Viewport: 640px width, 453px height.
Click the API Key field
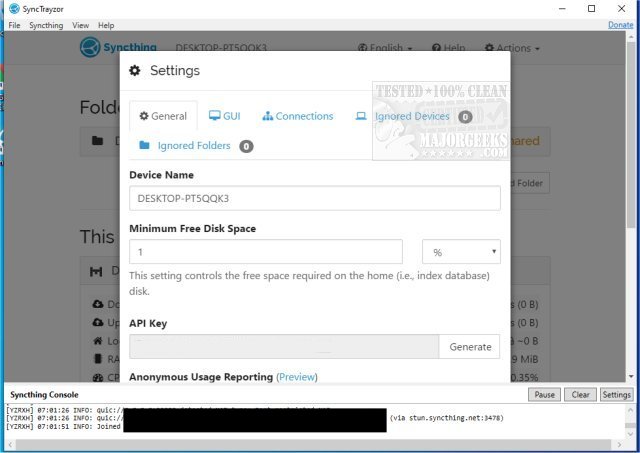point(284,346)
